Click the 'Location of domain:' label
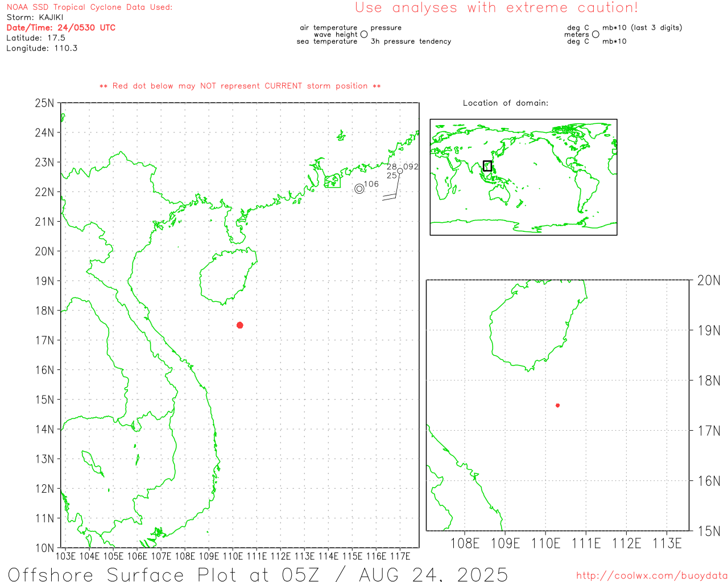The width and height of the screenshot is (728, 582). point(506,103)
